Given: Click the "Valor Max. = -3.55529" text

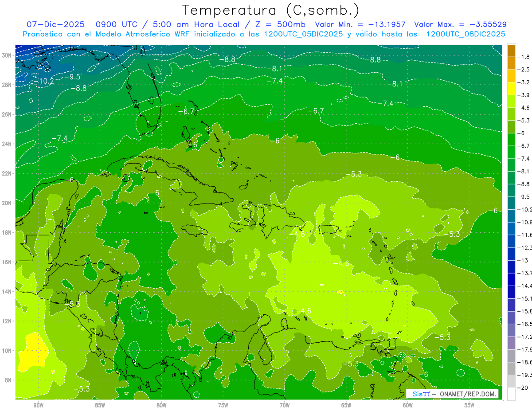Looking at the screenshot, I should 460,24.
